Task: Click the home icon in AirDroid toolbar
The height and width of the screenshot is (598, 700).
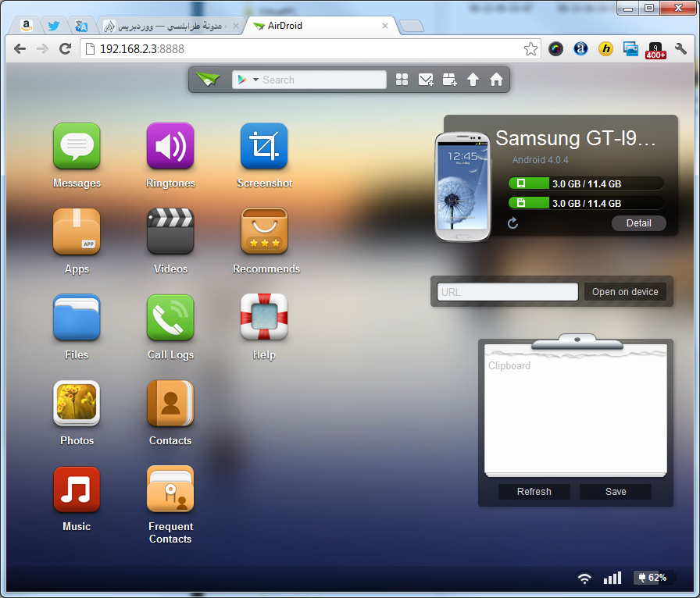Action: coord(496,80)
